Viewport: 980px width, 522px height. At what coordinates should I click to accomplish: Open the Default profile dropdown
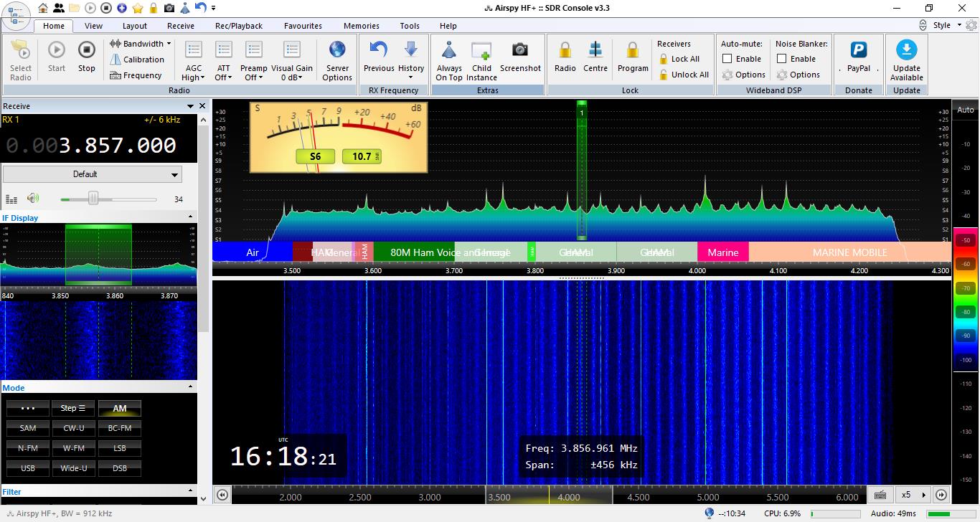point(93,174)
